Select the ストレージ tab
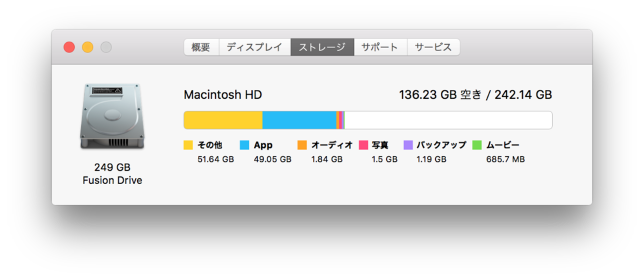Screen dimensions: 644x279 pyautogui.click(x=322, y=47)
